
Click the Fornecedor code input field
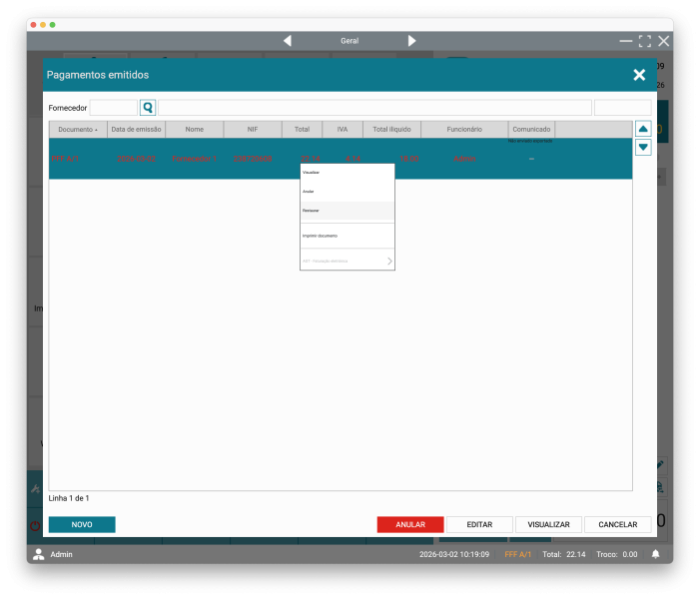pyautogui.click(x=113, y=108)
